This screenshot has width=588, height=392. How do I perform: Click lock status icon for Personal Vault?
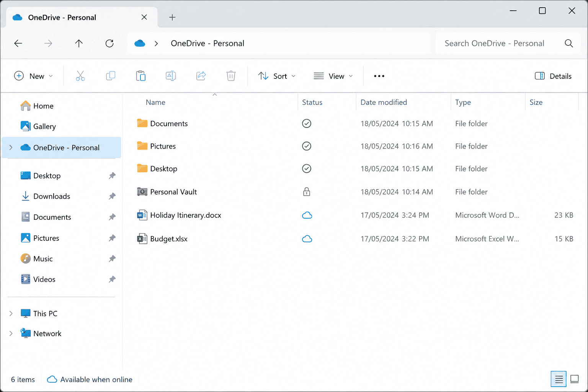307,191
